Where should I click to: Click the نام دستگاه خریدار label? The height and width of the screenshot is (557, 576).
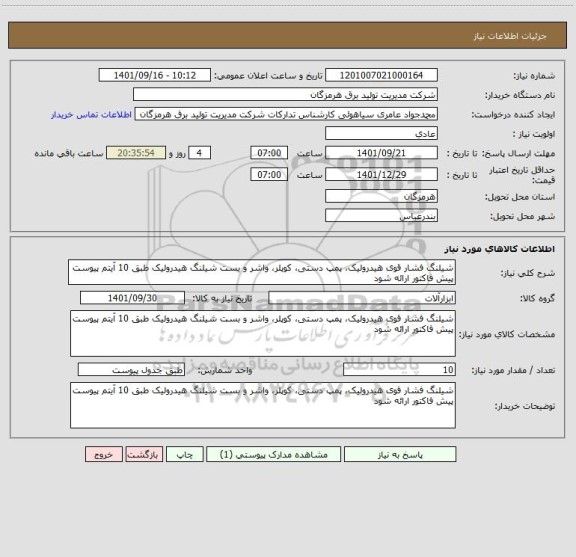click(520, 96)
